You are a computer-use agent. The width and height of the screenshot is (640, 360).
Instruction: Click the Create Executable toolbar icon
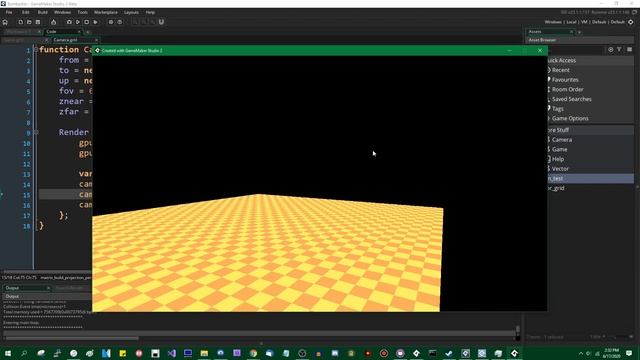[x=53, y=22]
